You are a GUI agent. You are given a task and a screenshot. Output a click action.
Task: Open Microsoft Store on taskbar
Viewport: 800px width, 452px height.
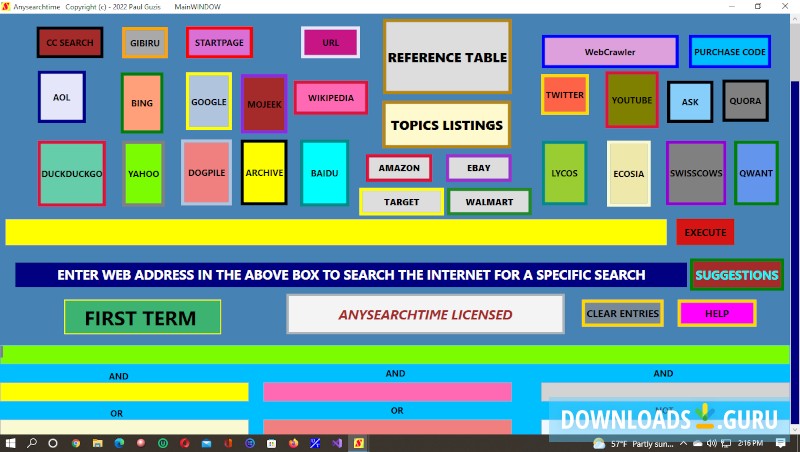click(271, 443)
